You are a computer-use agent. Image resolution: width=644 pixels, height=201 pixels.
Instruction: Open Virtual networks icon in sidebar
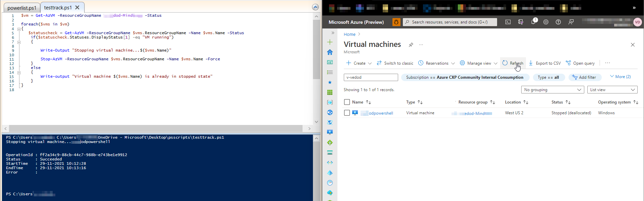(x=330, y=163)
